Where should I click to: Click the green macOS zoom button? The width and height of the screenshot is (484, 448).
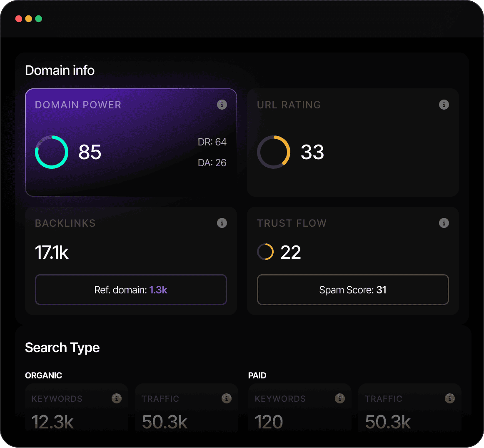[38, 18]
